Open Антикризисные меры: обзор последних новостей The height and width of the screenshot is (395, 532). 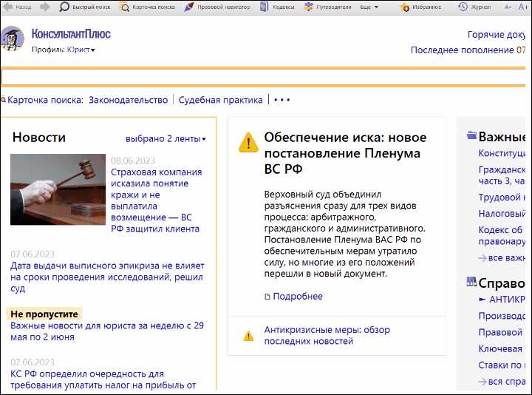pyautogui.click(x=327, y=335)
